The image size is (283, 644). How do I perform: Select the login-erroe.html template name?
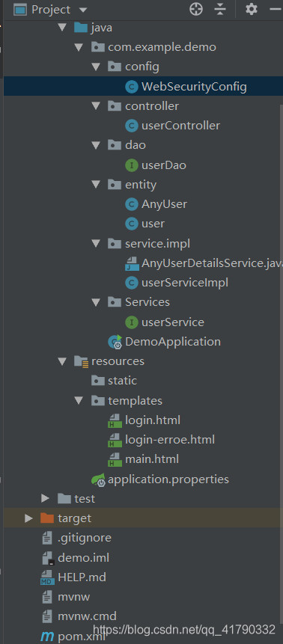pyautogui.click(x=170, y=441)
